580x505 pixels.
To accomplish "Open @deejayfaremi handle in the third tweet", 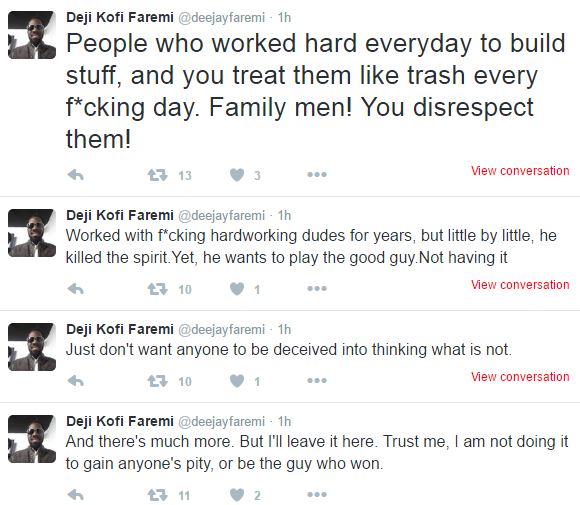I will tap(222, 330).
